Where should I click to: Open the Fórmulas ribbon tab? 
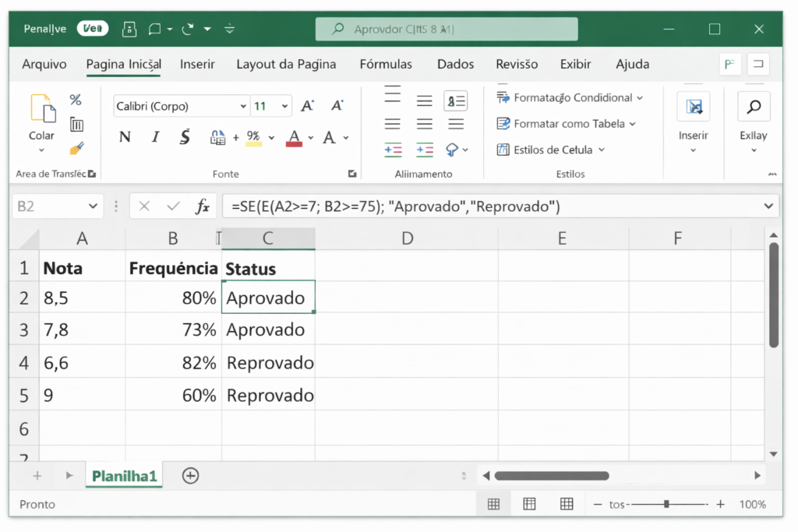386,64
